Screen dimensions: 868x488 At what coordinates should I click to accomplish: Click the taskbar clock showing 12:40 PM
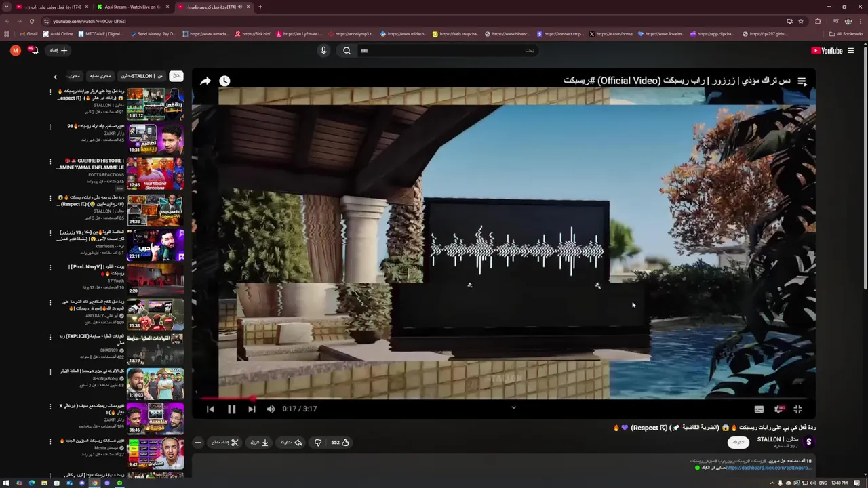(x=840, y=483)
